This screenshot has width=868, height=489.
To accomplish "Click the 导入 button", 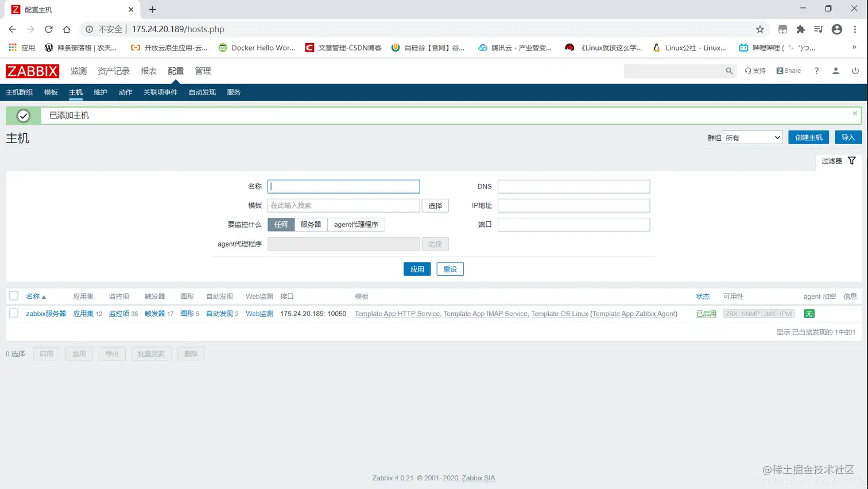I will pyautogui.click(x=848, y=137).
